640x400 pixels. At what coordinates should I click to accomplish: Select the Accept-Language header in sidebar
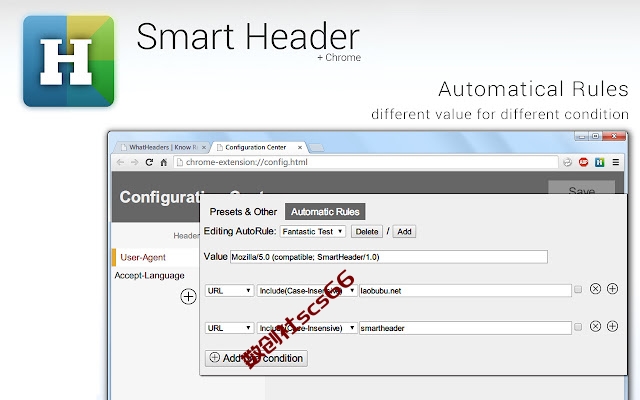(149, 276)
